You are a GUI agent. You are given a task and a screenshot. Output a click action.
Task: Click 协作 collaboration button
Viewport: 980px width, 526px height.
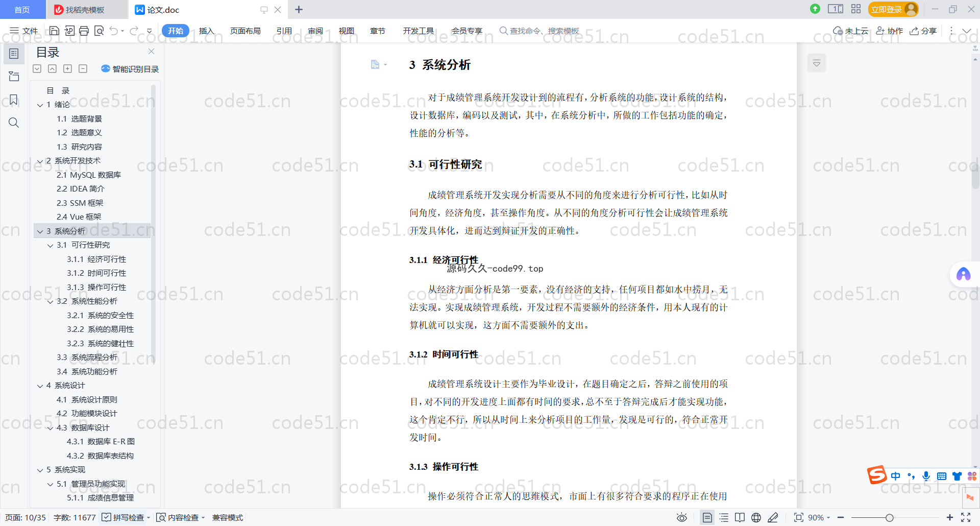pyautogui.click(x=890, y=31)
